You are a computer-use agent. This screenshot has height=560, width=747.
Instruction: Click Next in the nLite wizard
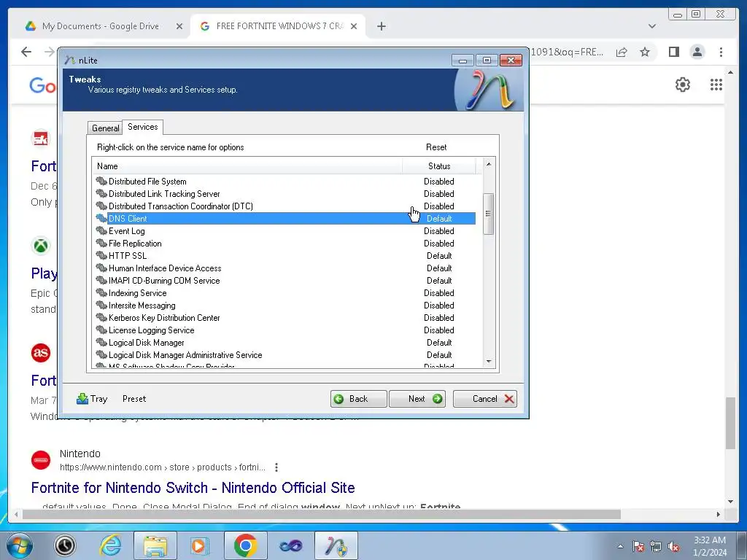[417, 399]
